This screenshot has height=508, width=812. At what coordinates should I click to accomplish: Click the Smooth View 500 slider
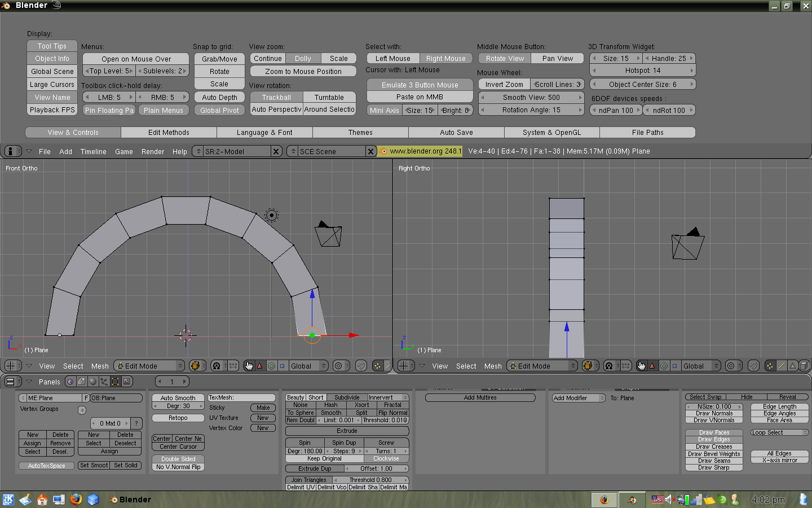pyautogui.click(x=531, y=97)
